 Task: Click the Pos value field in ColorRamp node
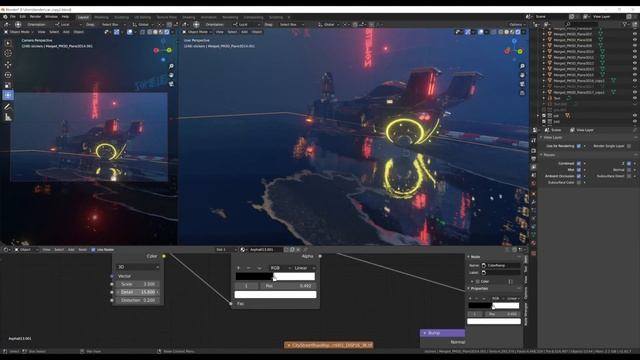click(x=289, y=286)
